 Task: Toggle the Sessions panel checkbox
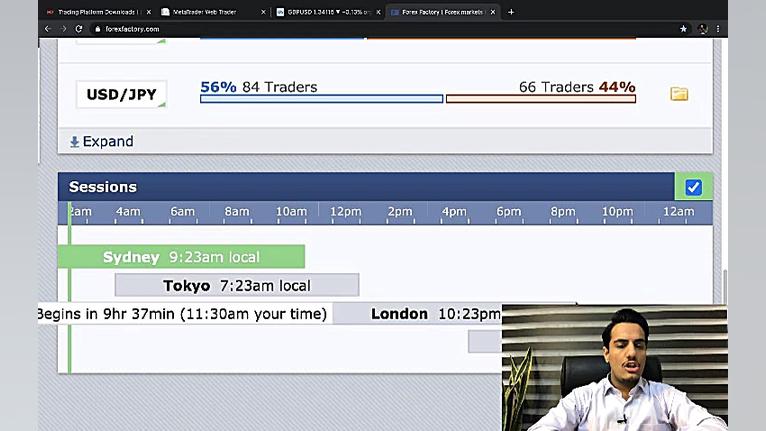[x=693, y=187]
